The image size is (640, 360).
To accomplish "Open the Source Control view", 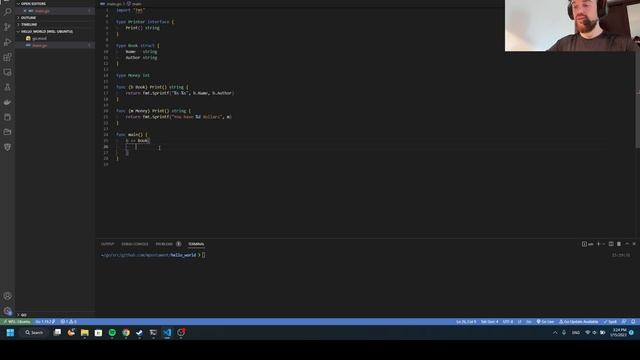I will click(7, 27).
